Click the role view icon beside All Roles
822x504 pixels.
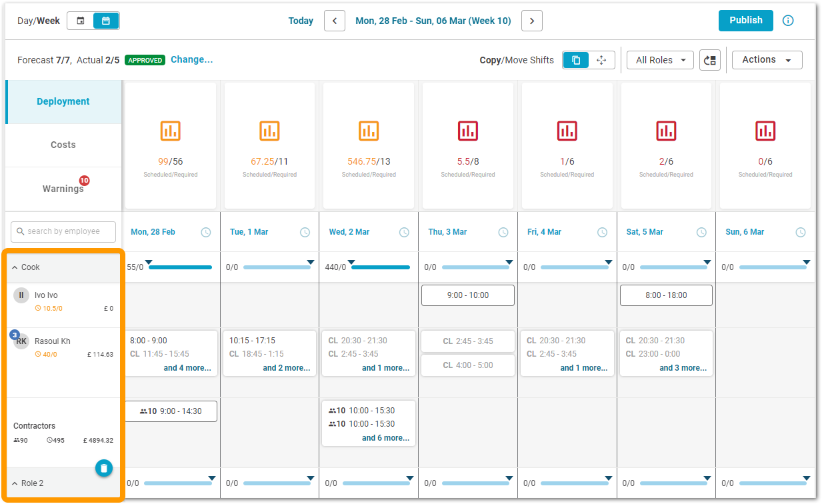[x=709, y=60]
